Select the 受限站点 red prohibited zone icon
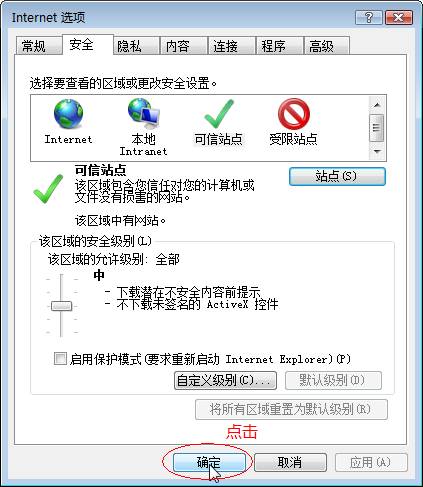 (x=294, y=114)
